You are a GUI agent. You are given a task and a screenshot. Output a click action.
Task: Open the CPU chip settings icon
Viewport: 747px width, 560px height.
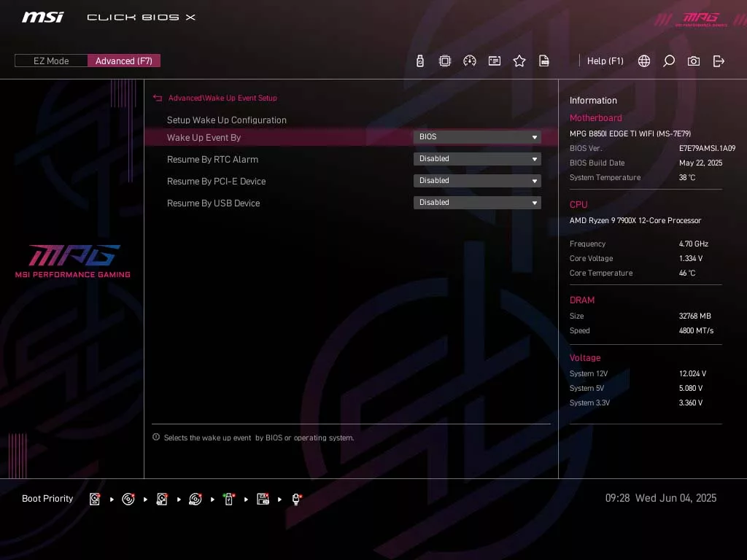(445, 61)
